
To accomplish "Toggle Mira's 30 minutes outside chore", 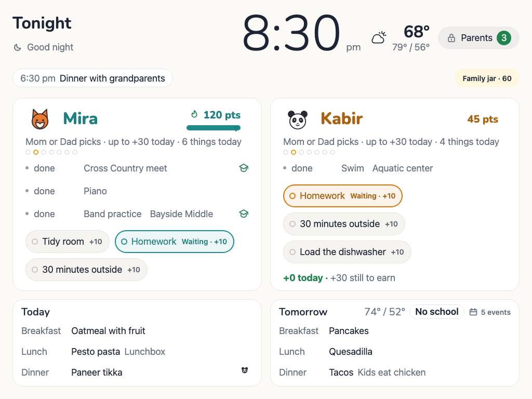I will click(x=87, y=270).
